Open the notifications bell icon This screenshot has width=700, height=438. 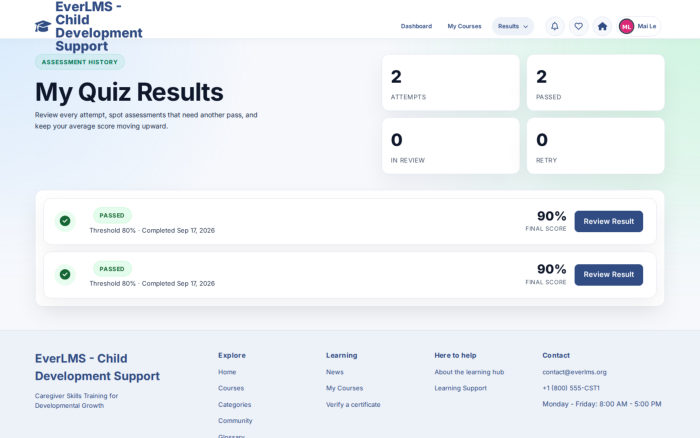point(554,26)
